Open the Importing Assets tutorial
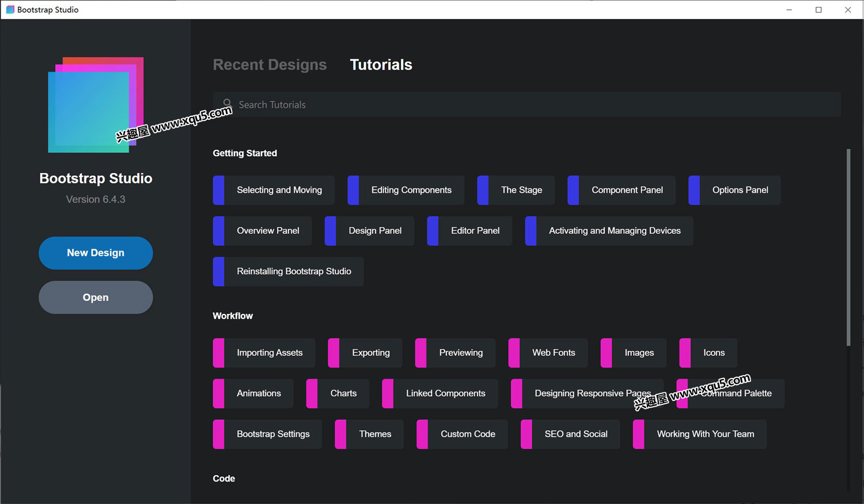This screenshot has height=504, width=864. click(264, 353)
